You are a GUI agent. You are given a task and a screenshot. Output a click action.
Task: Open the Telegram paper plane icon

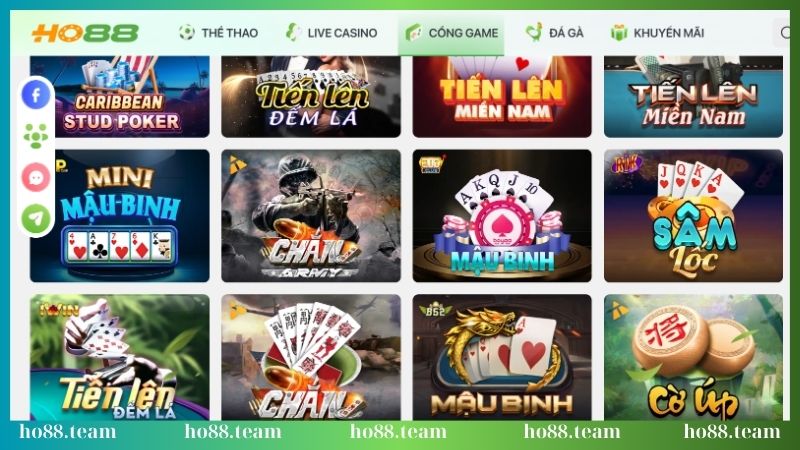point(36,218)
